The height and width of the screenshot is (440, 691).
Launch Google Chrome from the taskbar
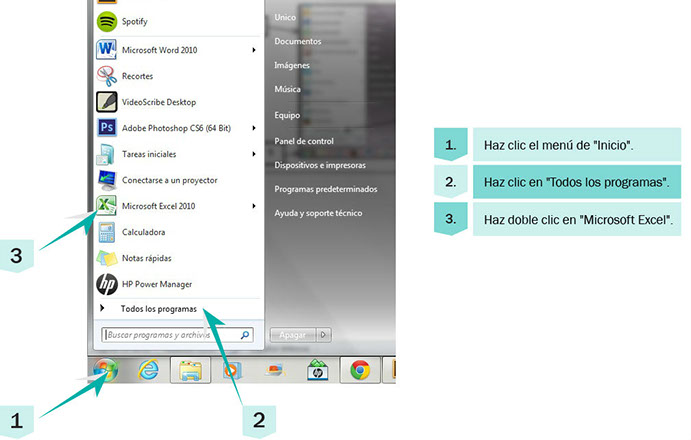tap(360, 370)
